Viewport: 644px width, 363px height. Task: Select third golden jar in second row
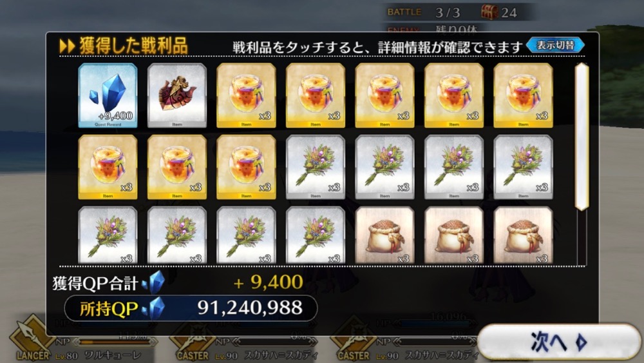(247, 167)
